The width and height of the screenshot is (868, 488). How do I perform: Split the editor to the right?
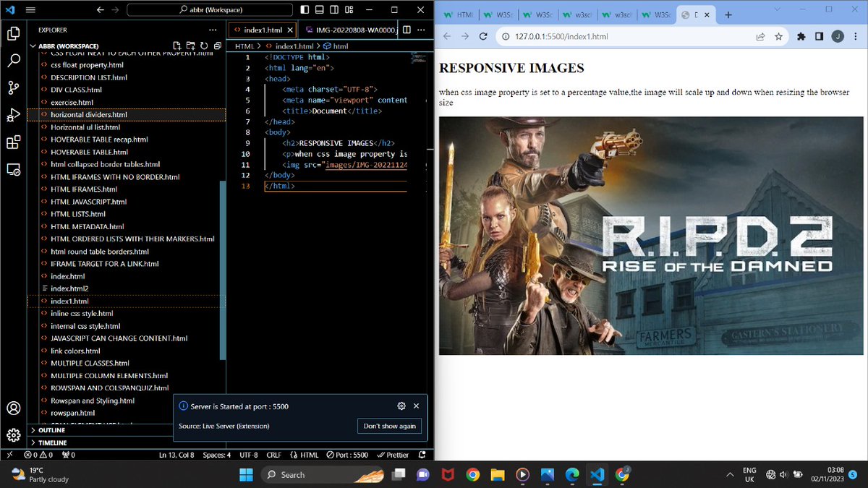point(407,30)
